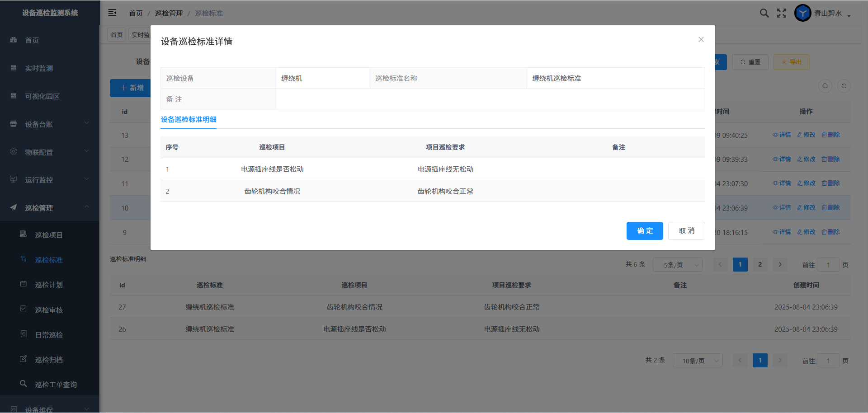Image resolution: width=868 pixels, height=413 pixels.
Task: Click the 取消 button
Action: tap(686, 231)
